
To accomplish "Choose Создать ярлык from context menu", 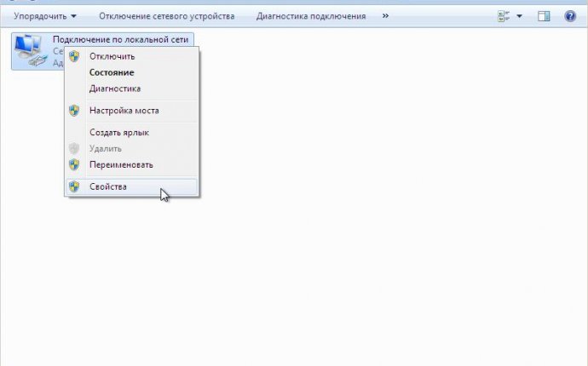I will point(131,133).
